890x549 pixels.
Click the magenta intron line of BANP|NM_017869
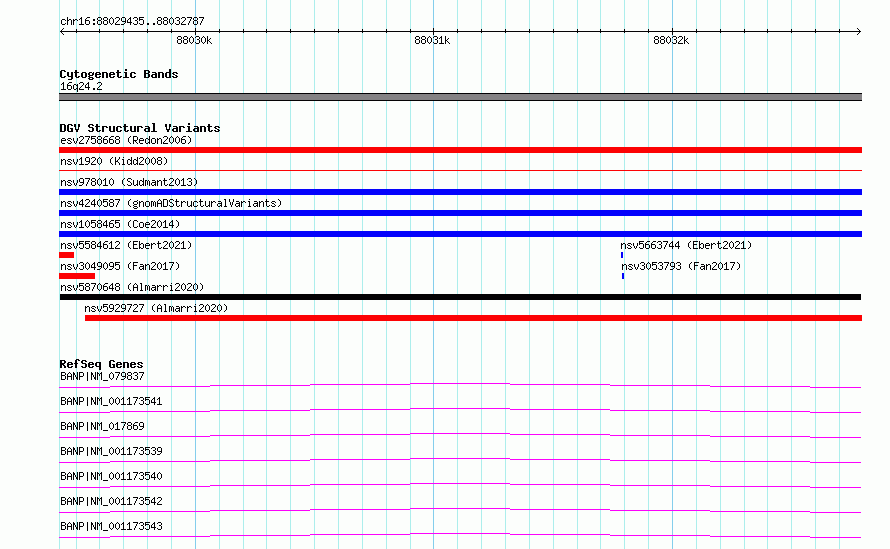(460, 435)
